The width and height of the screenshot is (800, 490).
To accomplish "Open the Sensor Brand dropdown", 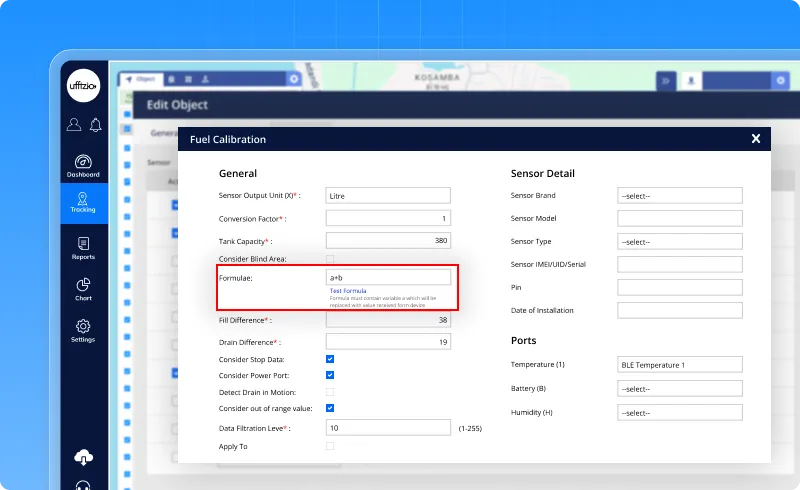I will point(679,196).
